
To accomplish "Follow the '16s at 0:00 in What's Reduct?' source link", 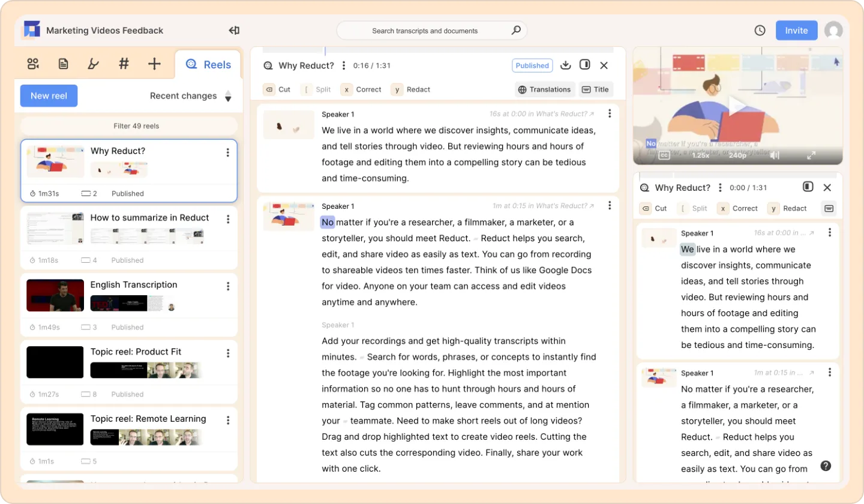I will 542,113.
